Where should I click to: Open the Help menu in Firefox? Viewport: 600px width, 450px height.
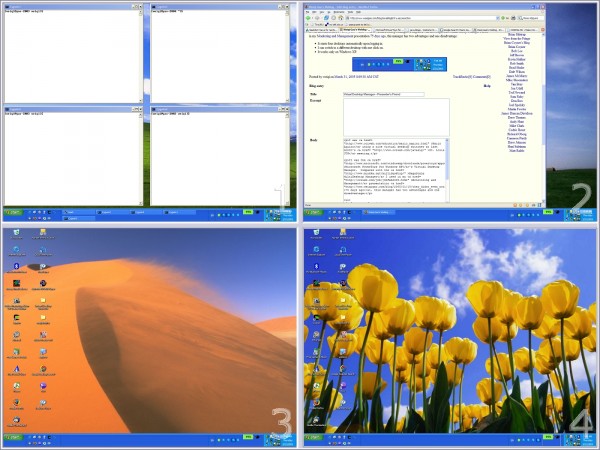point(359,12)
